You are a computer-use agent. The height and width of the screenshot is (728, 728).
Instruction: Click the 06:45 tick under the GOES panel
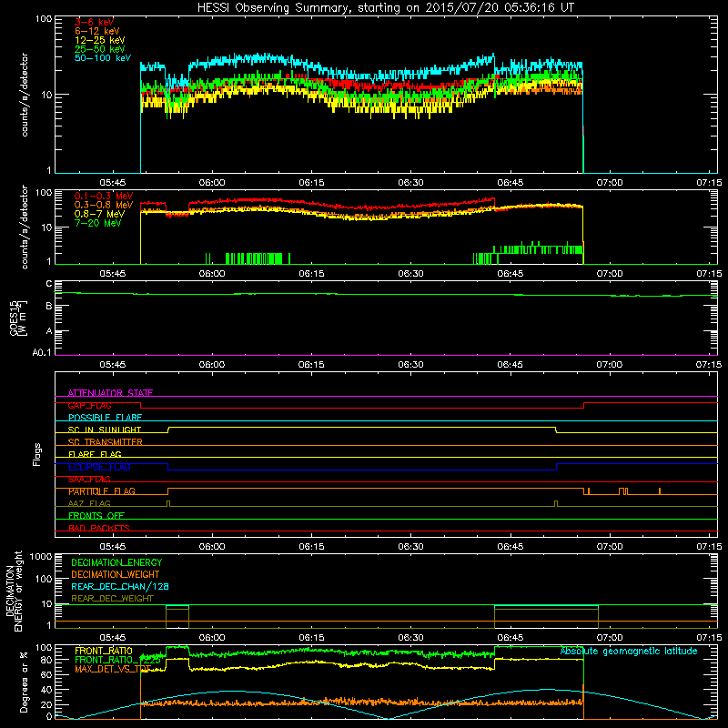point(510,365)
